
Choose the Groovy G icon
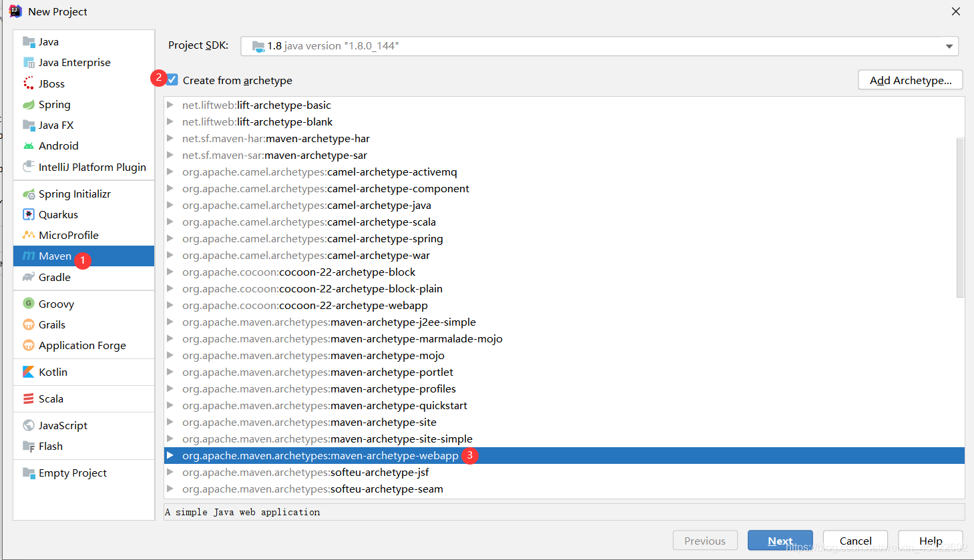(x=29, y=304)
